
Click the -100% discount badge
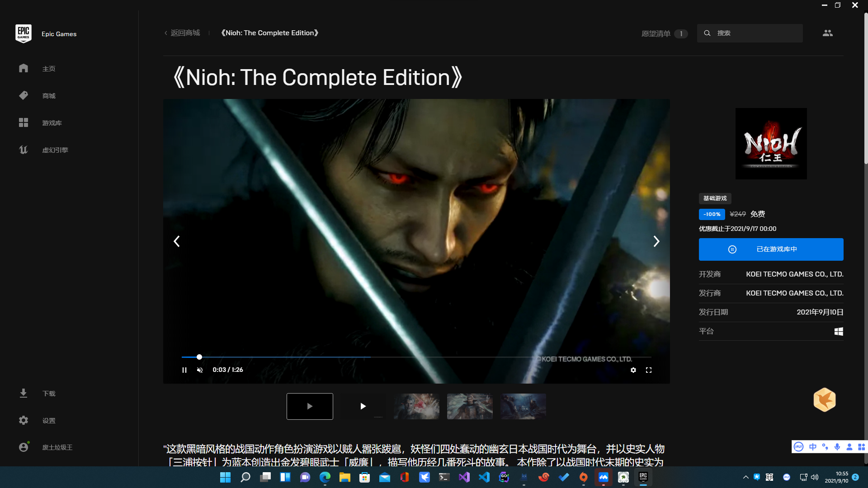click(712, 214)
